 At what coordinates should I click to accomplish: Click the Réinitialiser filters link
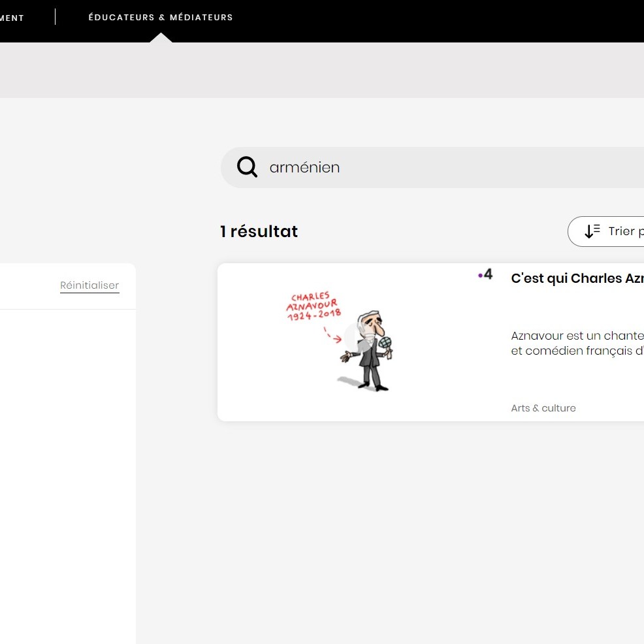click(89, 285)
